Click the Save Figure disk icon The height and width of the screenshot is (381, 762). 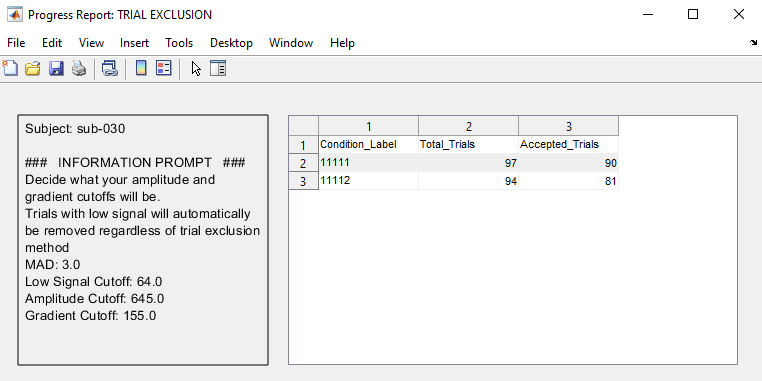(x=56, y=69)
